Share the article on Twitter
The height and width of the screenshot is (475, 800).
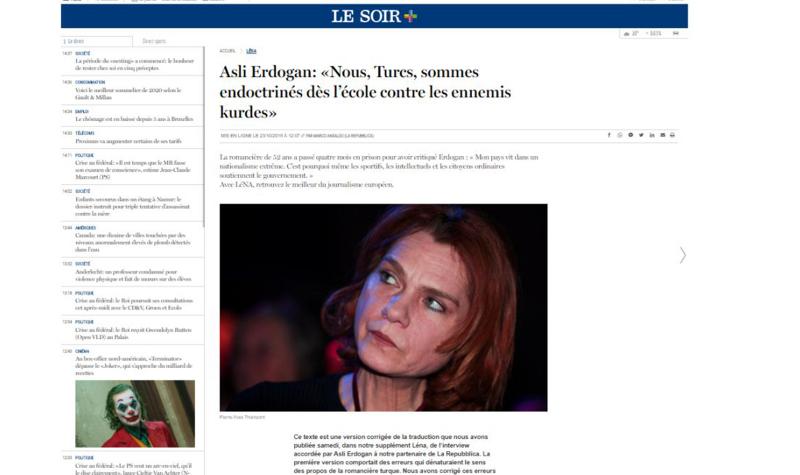click(x=641, y=135)
